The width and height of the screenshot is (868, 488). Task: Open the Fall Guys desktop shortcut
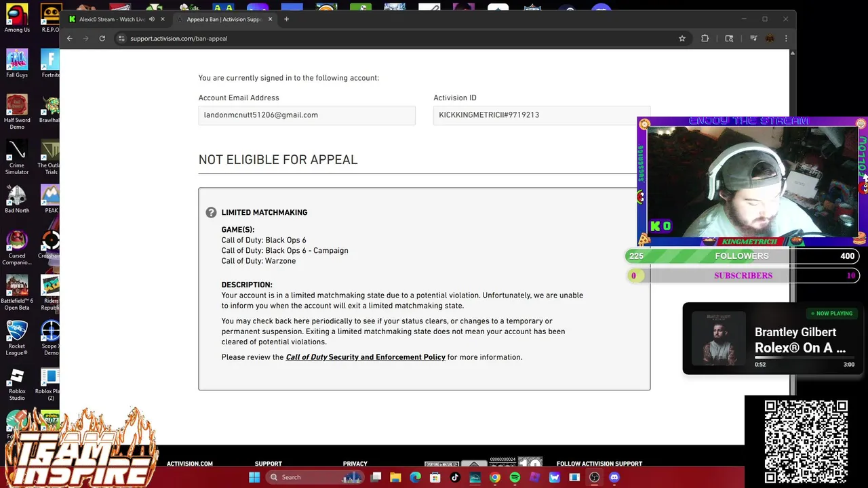pyautogui.click(x=17, y=63)
